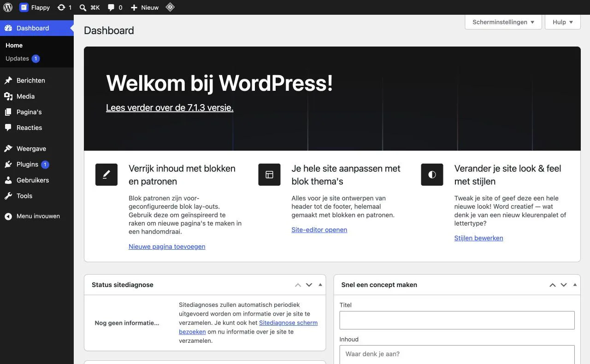This screenshot has height=364, width=590.
Task: Click the Nieuw plus button
Action: pos(144,7)
